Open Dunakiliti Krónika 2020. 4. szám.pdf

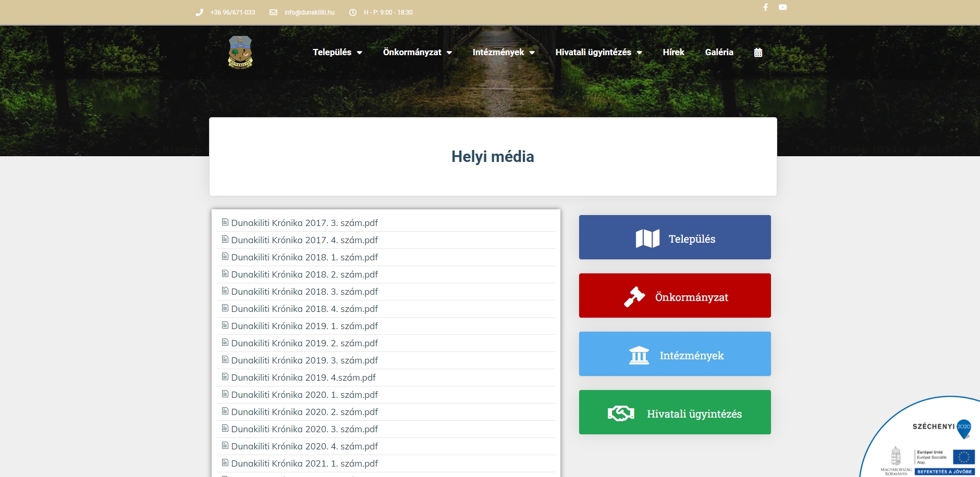click(304, 446)
